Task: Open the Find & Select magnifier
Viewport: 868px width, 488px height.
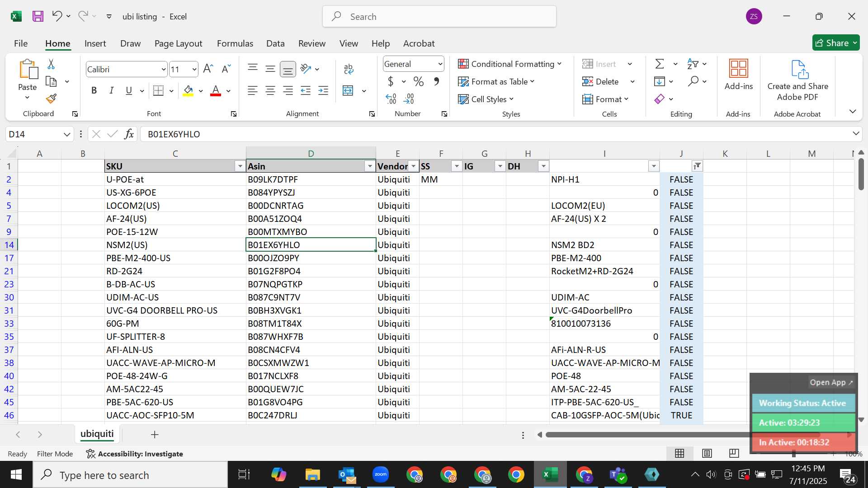Action: point(693,82)
